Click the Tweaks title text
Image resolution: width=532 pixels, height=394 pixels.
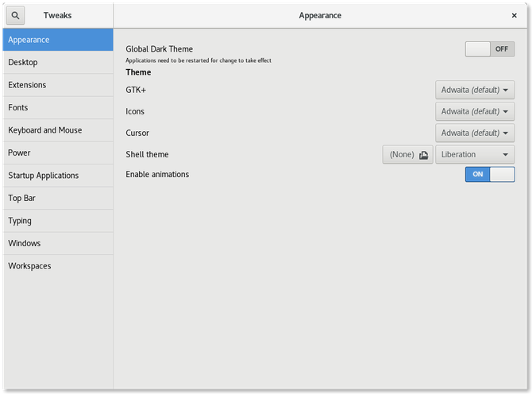57,15
